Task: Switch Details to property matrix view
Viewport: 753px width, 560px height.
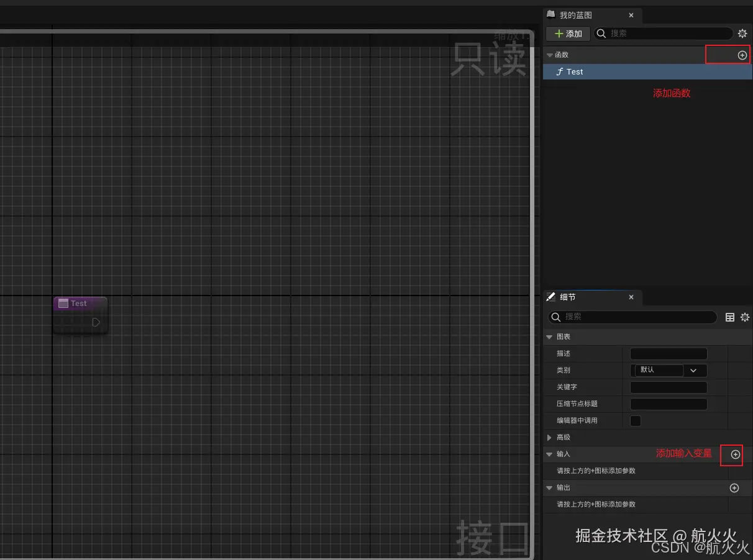Action: point(730,317)
